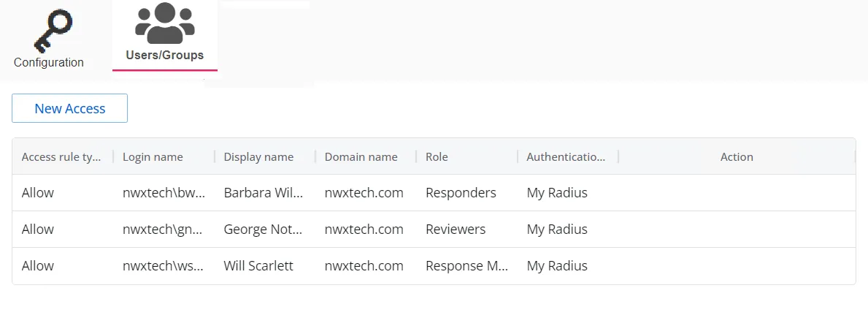Select the Reviewers role cell
The width and height of the screenshot is (868, 326).
(x=456, y=230)
